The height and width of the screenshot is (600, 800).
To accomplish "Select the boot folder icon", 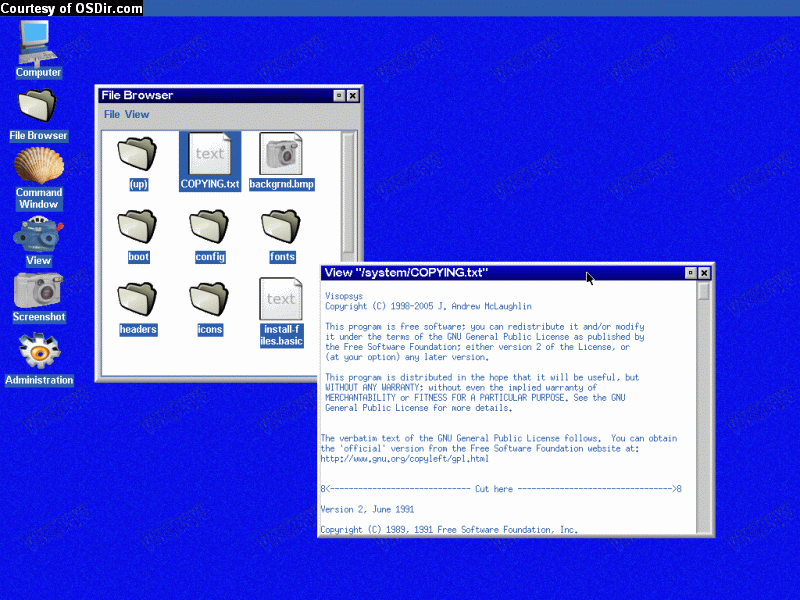I will coord(138,235).
